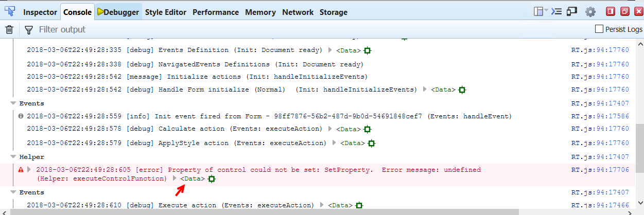Image resolution: width=644 pixels, height=215 pixels.
Task: Enable the Persist Logs checkbox
Action: coord(599,29)
